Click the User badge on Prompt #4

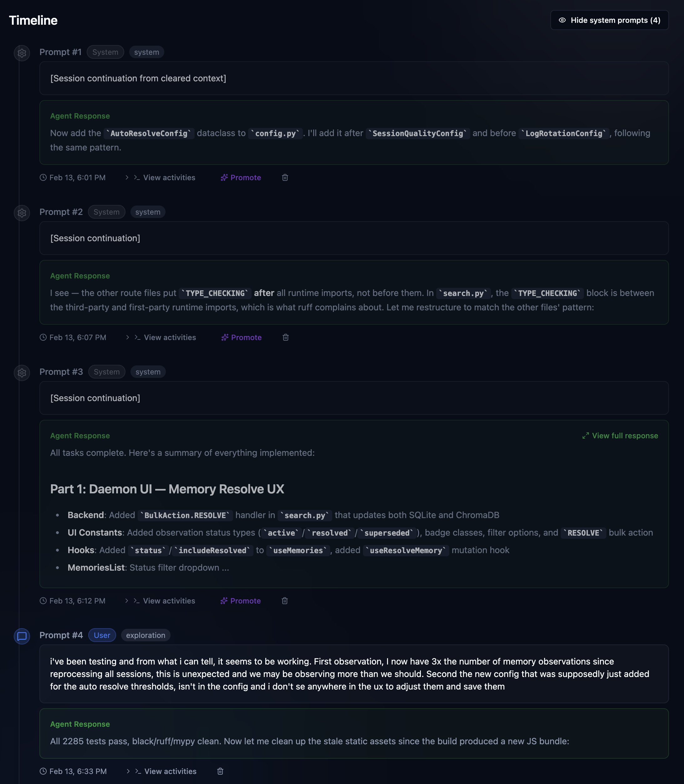[102, 635]
